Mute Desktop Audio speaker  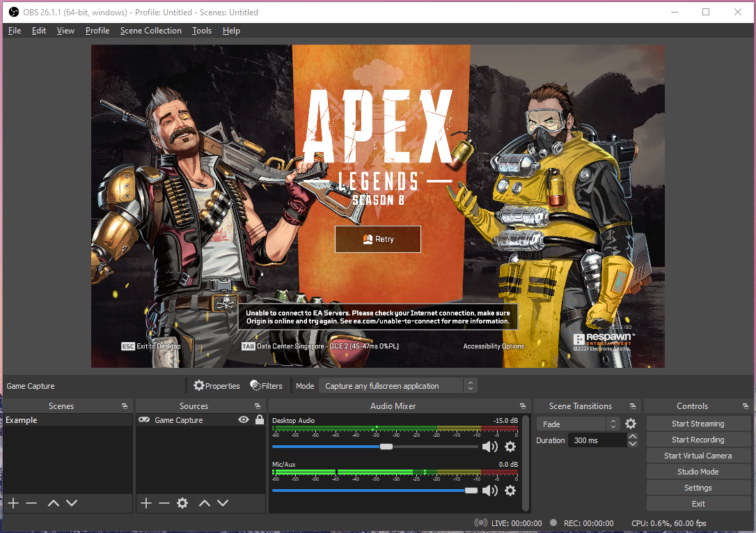(490, 447)
